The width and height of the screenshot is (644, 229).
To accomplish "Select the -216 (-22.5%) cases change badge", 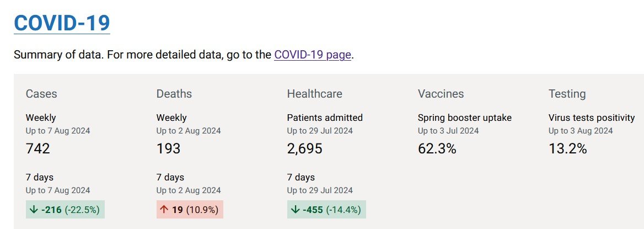I will [x=65, y=210].
